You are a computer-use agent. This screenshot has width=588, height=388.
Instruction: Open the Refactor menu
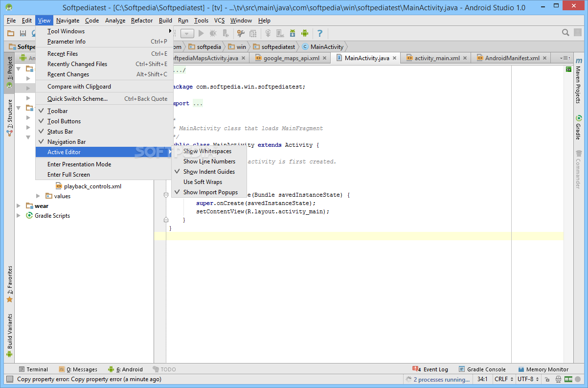click(142, 21)
